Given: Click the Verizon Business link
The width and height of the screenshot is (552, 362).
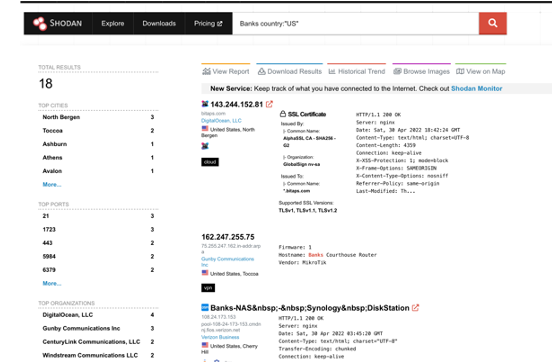Looking at the screenshot, I should tap(220, 337).
